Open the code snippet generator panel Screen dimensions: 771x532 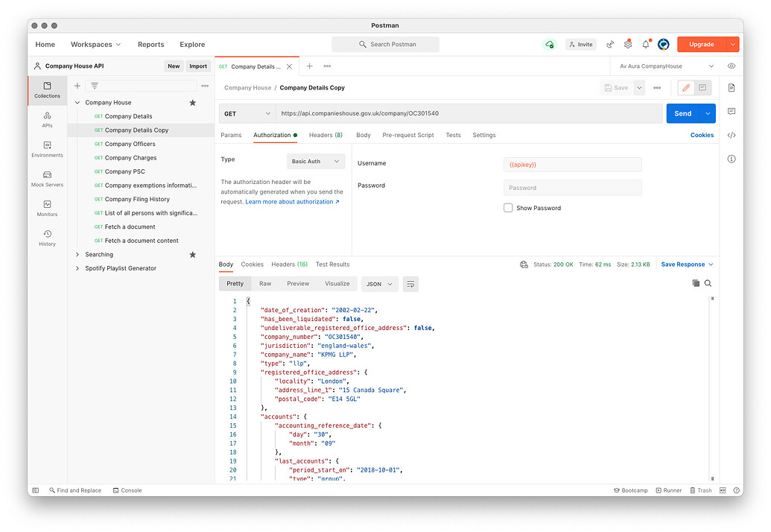click(731, 135)
